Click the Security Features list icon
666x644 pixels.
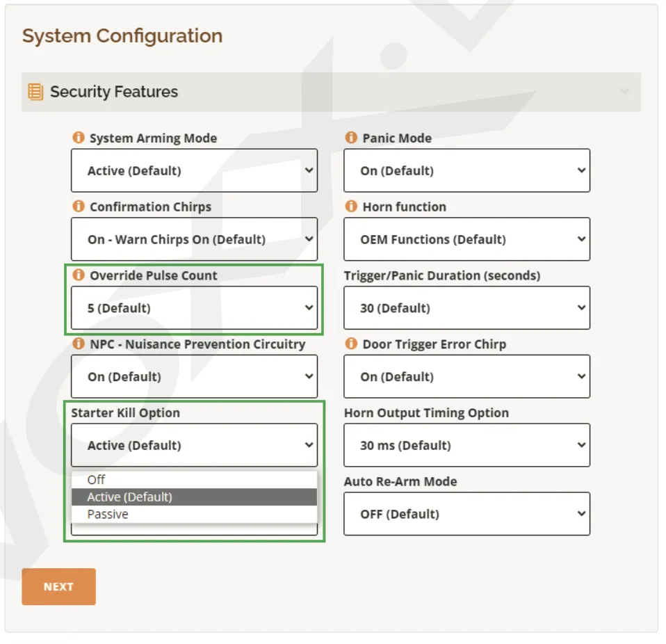pos(35,92)
